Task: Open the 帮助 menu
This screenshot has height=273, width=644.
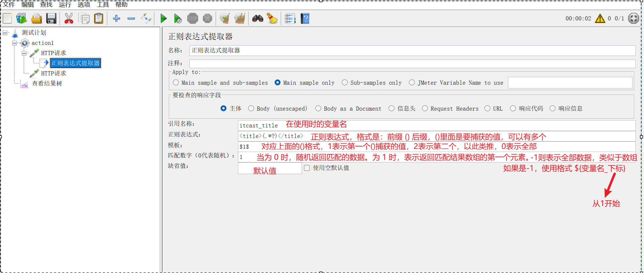Action: [x=121, y=4]
